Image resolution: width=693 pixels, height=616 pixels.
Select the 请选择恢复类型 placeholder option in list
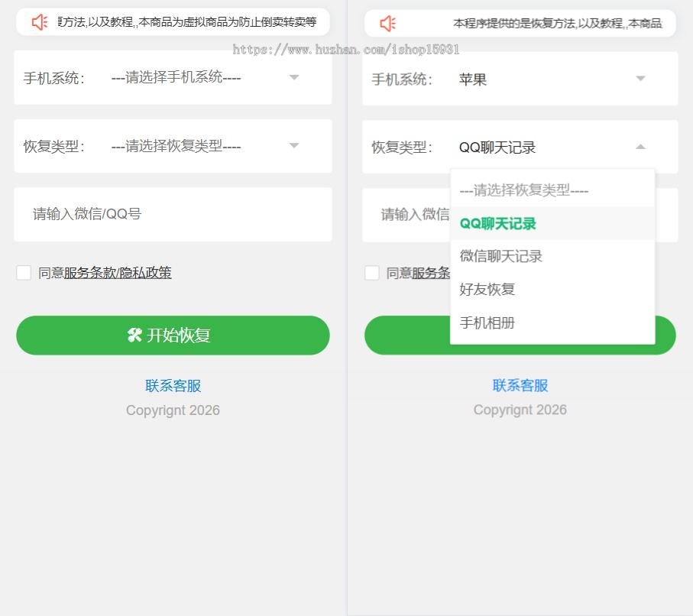pos(552,190)
